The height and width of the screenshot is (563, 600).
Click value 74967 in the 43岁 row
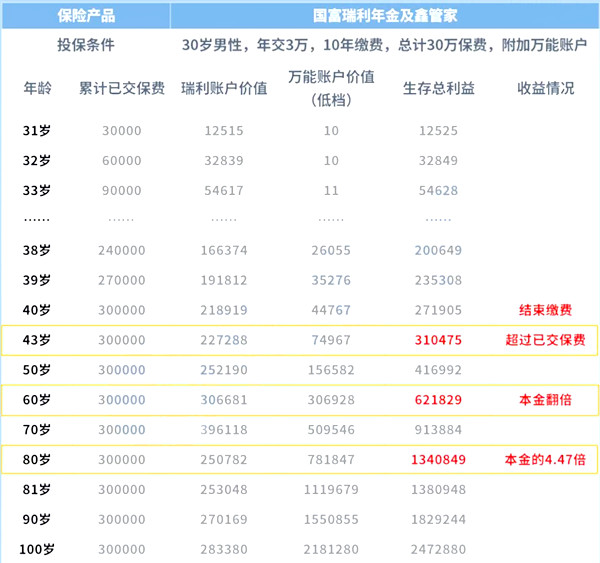(x=331, y=340)
